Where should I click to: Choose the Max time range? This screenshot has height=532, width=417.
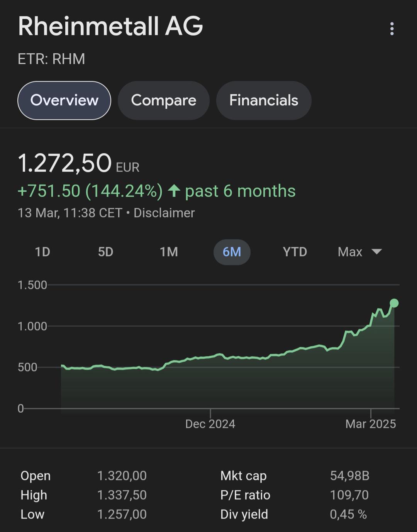(x=350, y=252)
